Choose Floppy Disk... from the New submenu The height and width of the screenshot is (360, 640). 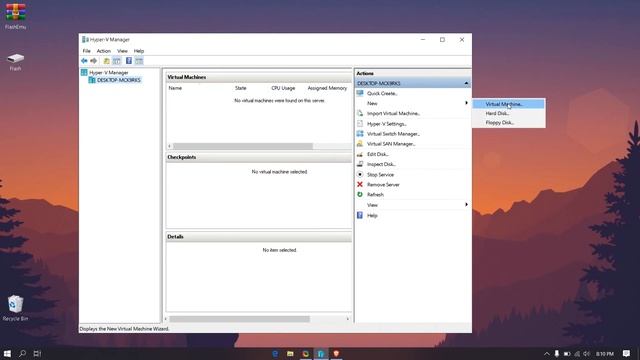tap(509, 122)
